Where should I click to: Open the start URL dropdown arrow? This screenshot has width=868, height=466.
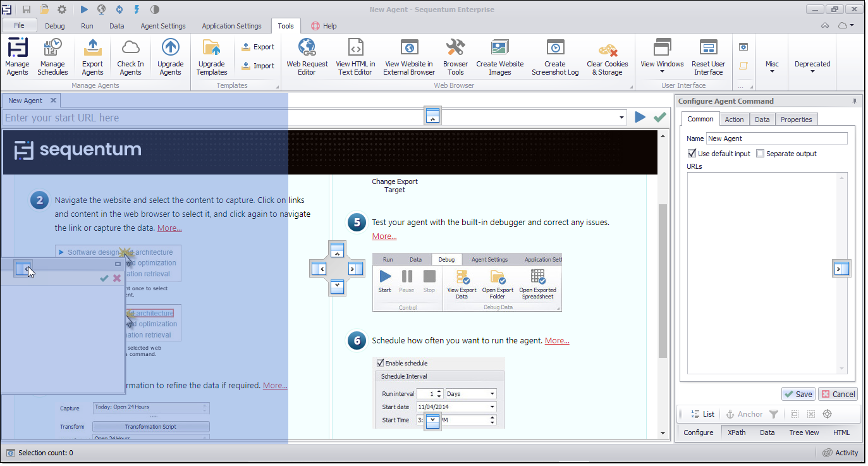click(x=623, y=118)
